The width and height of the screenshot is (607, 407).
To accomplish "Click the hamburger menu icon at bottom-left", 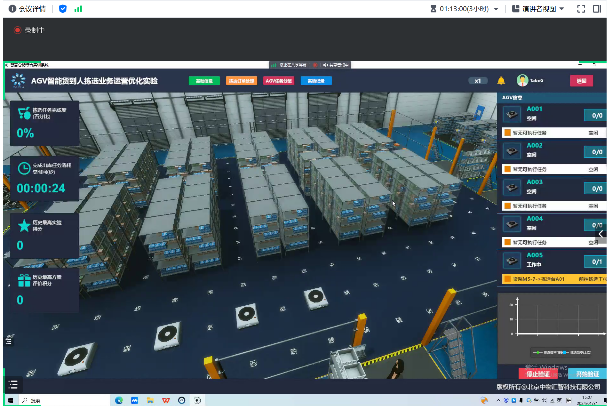I will 12,385.
